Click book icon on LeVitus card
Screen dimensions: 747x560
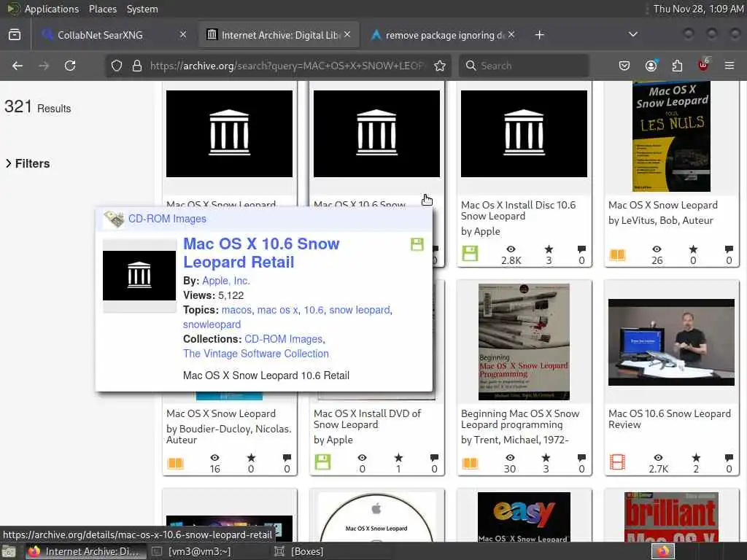pos(617,254)
